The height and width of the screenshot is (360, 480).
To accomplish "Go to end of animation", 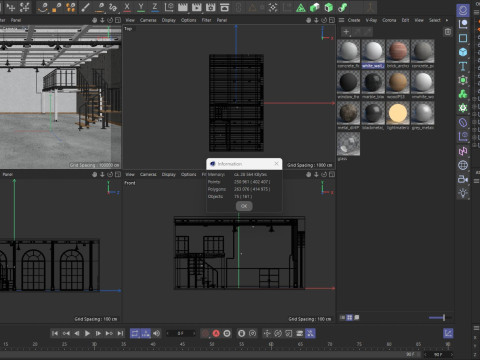I will [120, 333].
